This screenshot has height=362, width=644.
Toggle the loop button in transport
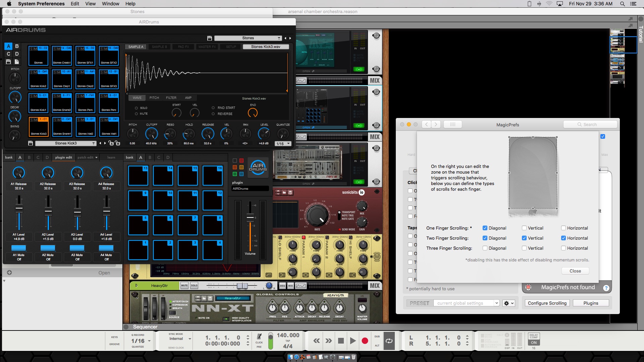389,341
